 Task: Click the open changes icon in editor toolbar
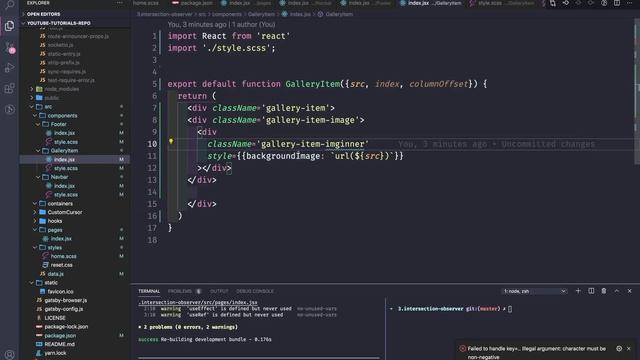[553, 3]
